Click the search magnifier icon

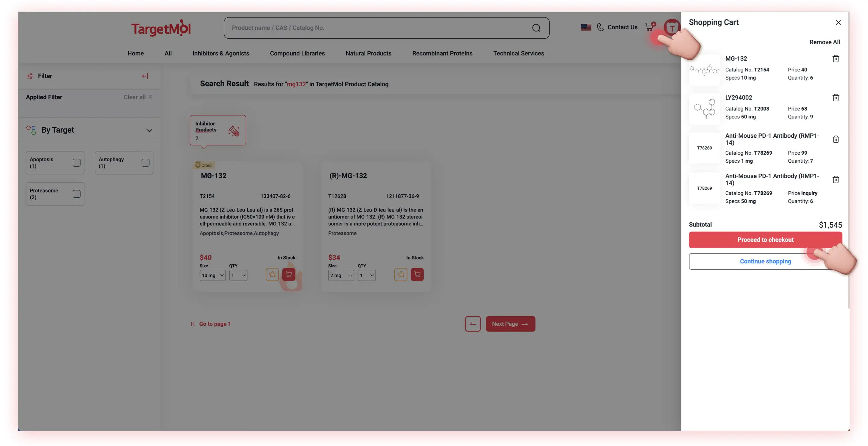click(536, 27)
